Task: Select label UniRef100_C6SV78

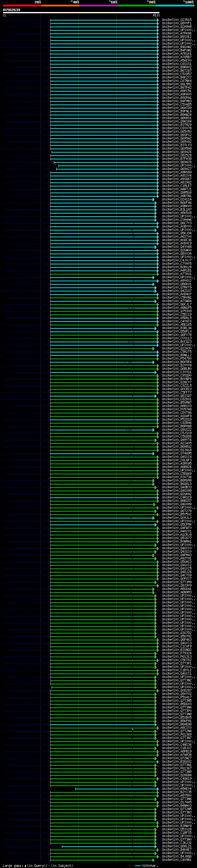Action: click(176, 128)
